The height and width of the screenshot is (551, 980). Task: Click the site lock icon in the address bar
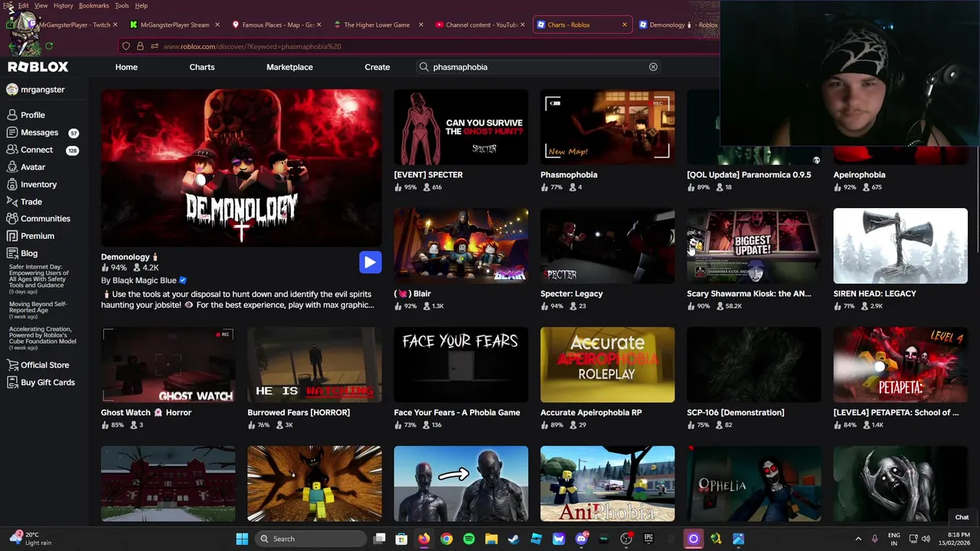click(x=139, y=46)
